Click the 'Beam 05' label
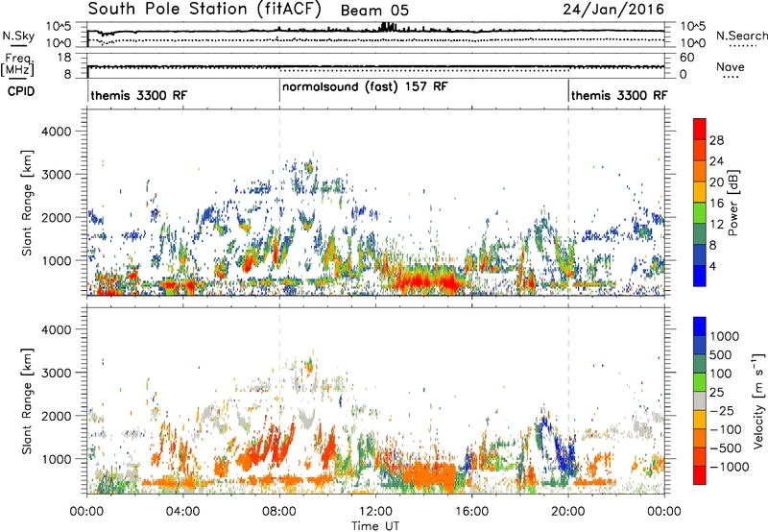 (x=374, y=11)
